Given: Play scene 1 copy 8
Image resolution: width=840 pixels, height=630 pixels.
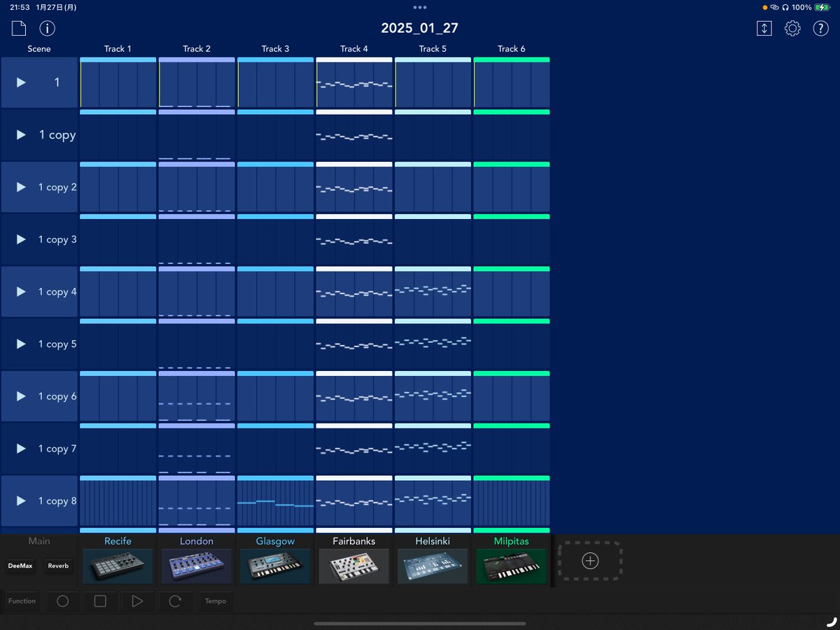Looking at the screenshot, I should tap(21, 500).
